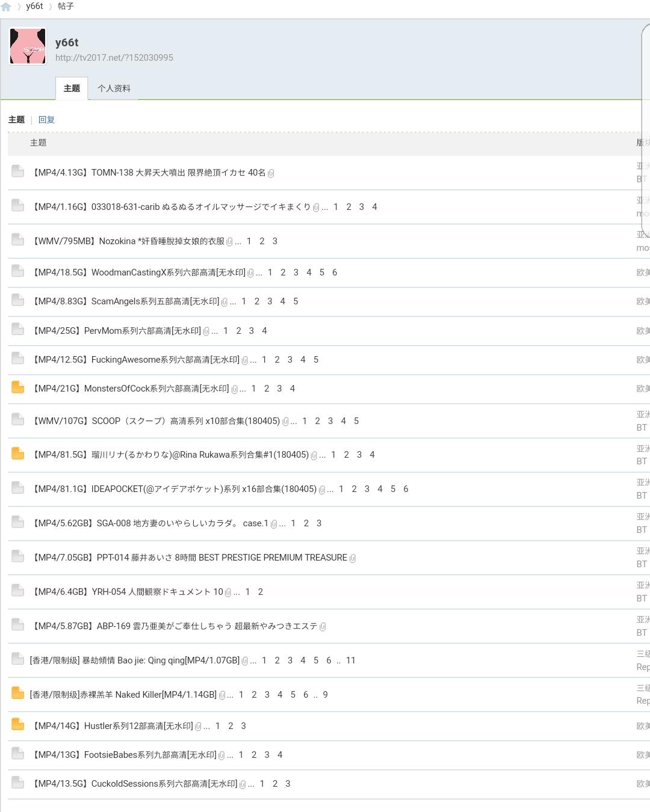
Task: Go to page 4 of MP4/1.16G thread
Action: coord(374,207)
